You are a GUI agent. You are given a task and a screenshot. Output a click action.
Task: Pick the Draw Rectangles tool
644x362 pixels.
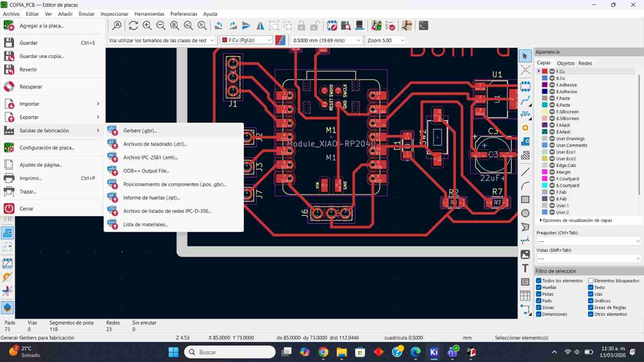525,200
